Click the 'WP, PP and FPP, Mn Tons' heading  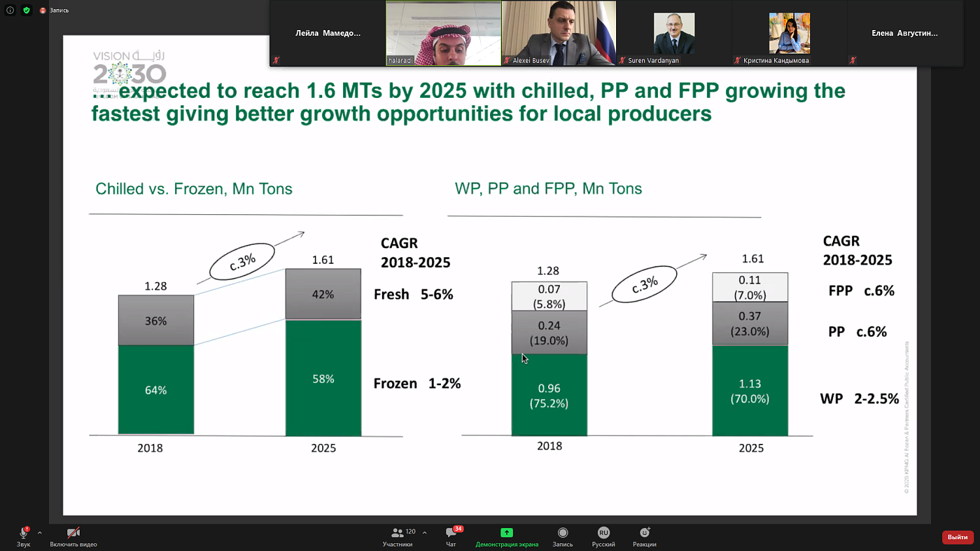click(548, 189)
